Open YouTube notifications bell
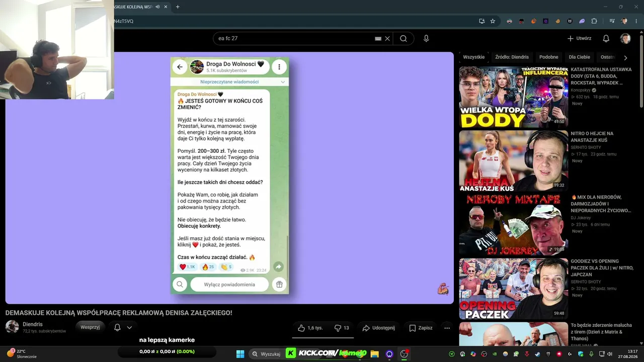The height and width of the screenshot is (362, 644). click(606, 39)
